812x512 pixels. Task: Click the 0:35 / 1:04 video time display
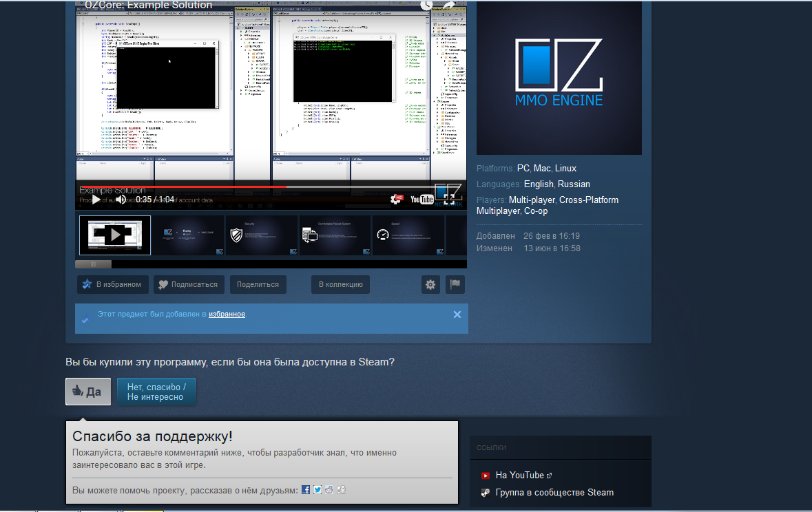pyautogui.click(x=155, y=200)
